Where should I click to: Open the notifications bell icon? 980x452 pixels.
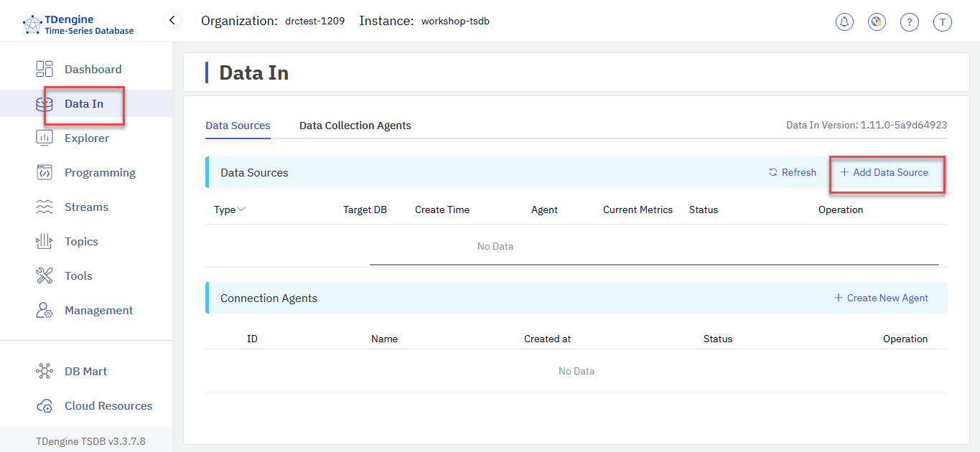[x=844, y=22]
